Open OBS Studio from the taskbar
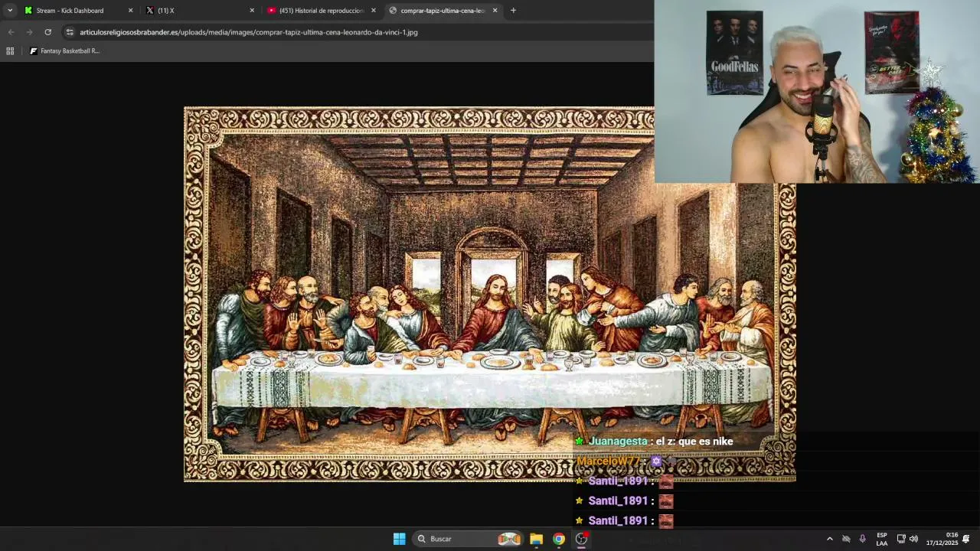 click(582, 539)
